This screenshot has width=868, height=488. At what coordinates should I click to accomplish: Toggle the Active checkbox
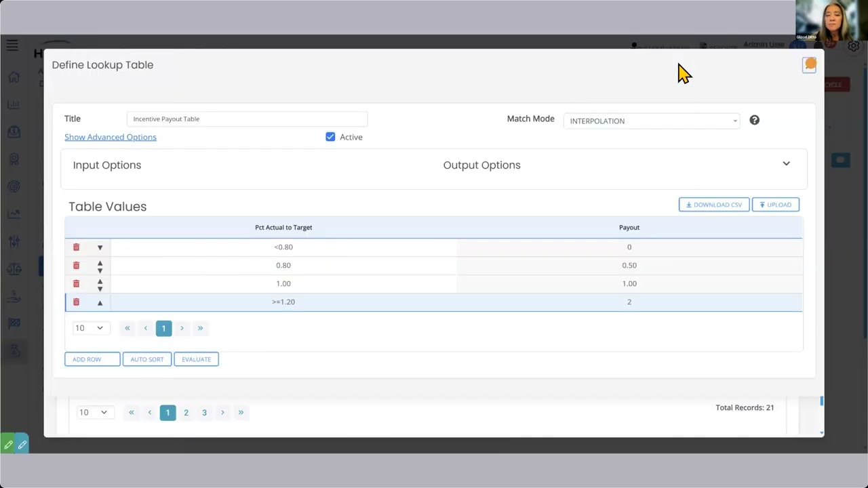tap(330, 137)
